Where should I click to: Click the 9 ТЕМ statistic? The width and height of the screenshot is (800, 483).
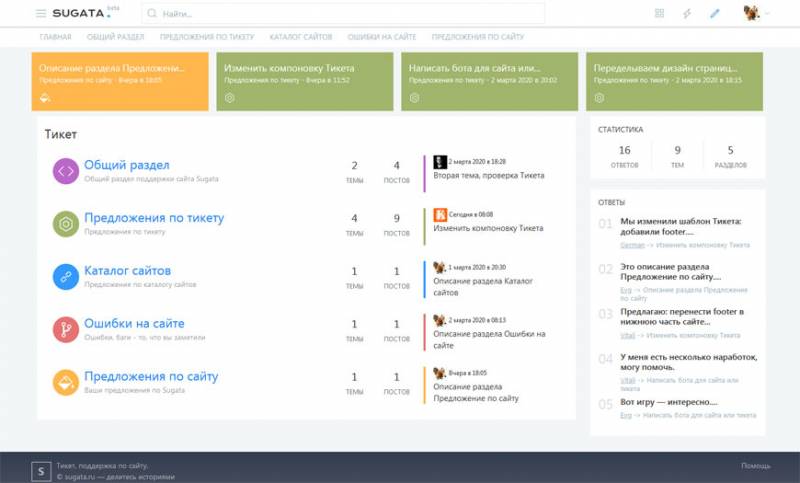coord(678,157)
